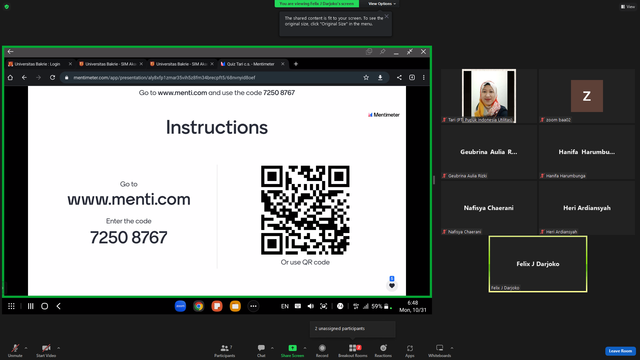Select the zoom baa02 participant tile
Screen dimensions: 640x360
click(587, 96)
